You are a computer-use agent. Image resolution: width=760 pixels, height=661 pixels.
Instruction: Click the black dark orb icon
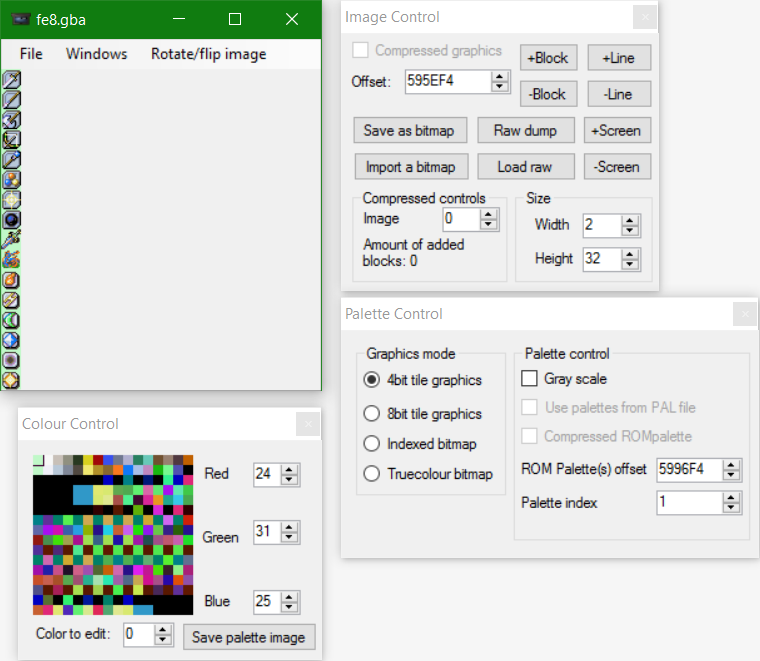pos(12,219)
